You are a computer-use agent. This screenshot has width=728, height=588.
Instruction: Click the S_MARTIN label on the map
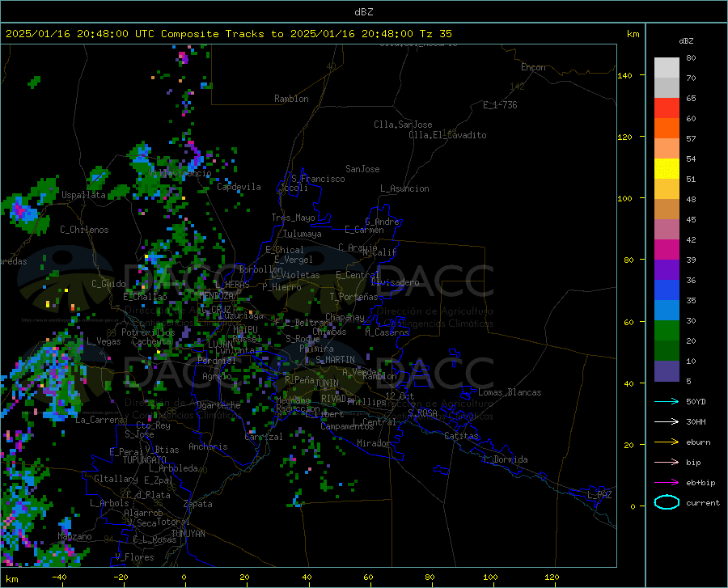tap(335, 360)
